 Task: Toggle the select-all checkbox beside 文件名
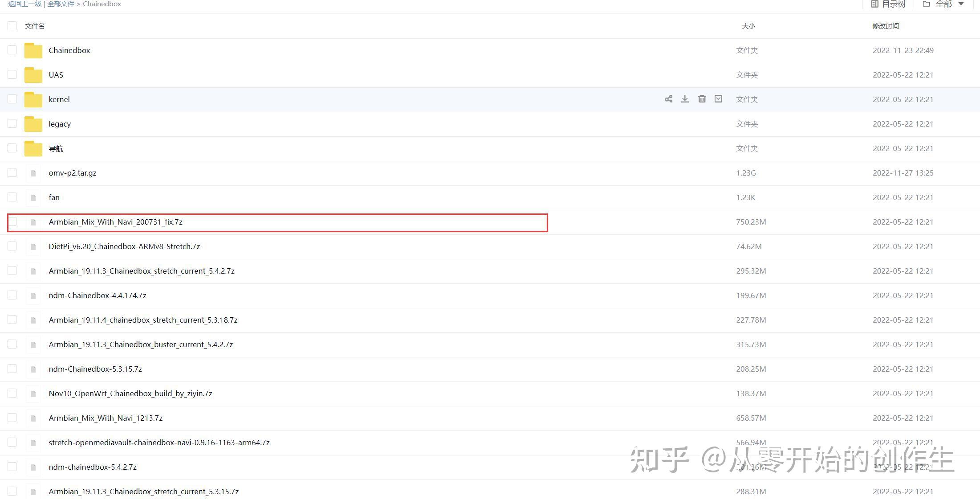tap(12, 26)
